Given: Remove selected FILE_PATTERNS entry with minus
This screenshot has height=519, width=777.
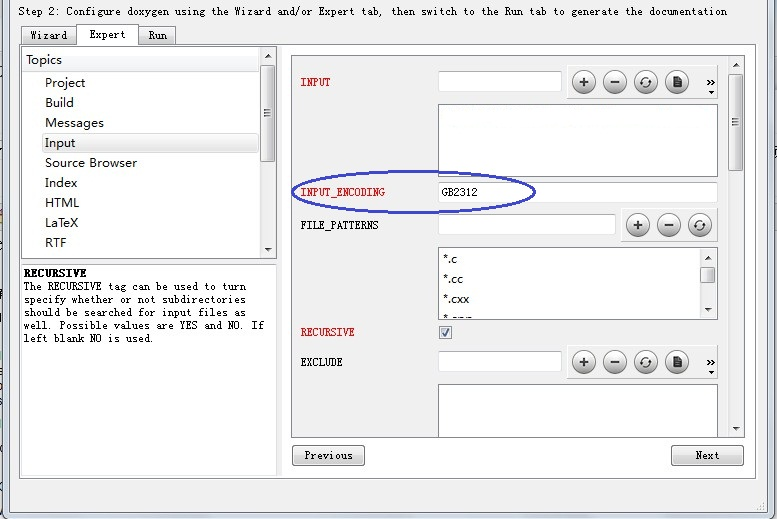Looking at the screenshot, I should point(669,225).
